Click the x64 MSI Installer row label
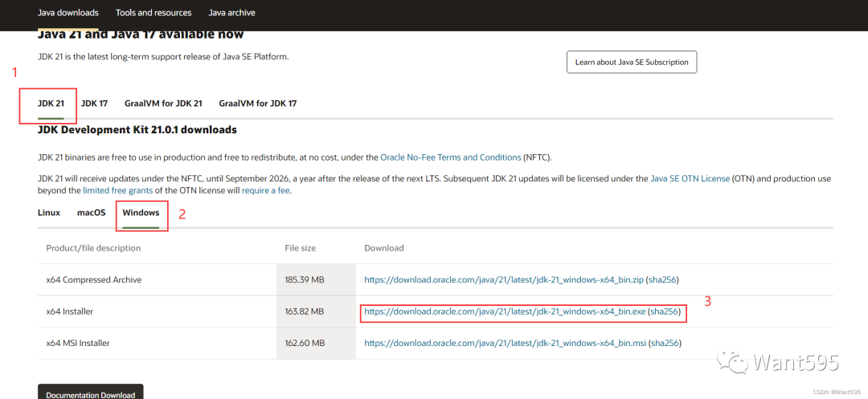The image size is (868, 399). 78,343
